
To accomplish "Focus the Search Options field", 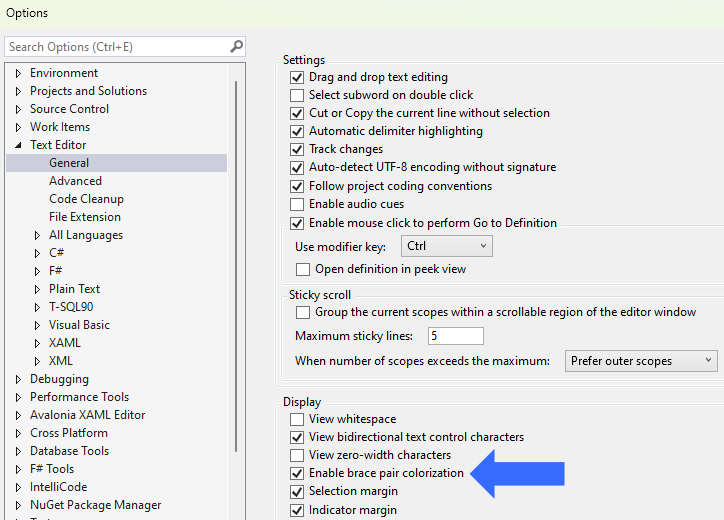I will pyautogui.click(x=125, y=47).
